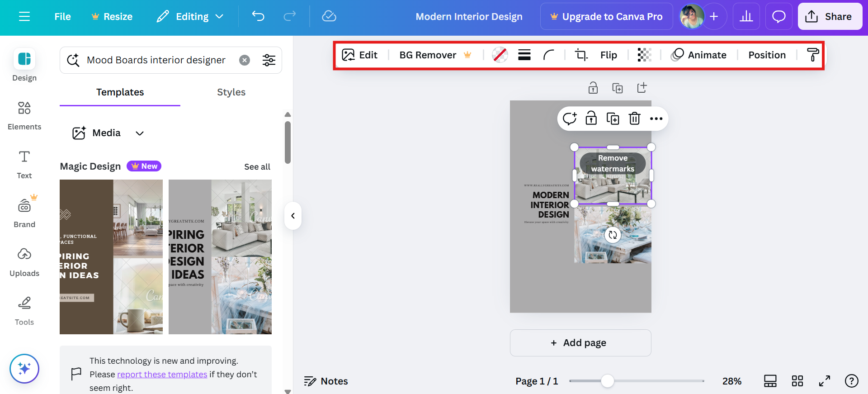868x394 pixels.
Task: Open the File menu
Action: (x=62, y=17)
